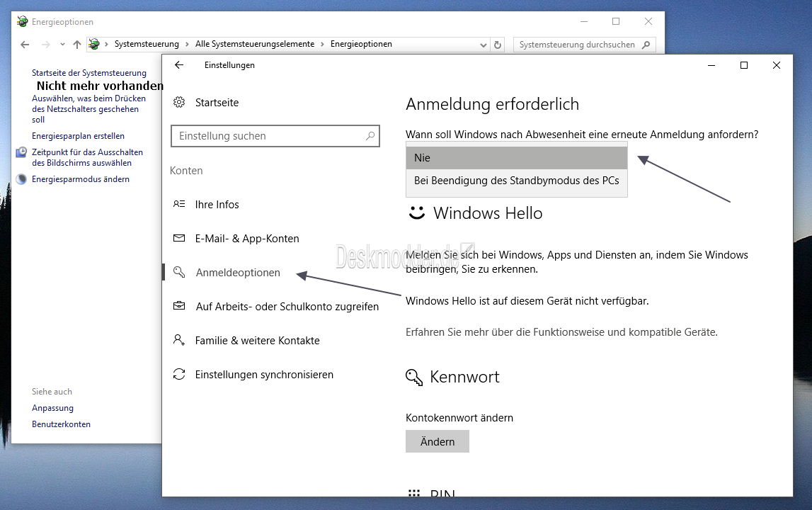Screen dimensions: 812x510
Task: Click the briefcase icon for Arbeits- oder Schulkonto
Action: coord(179,306)
